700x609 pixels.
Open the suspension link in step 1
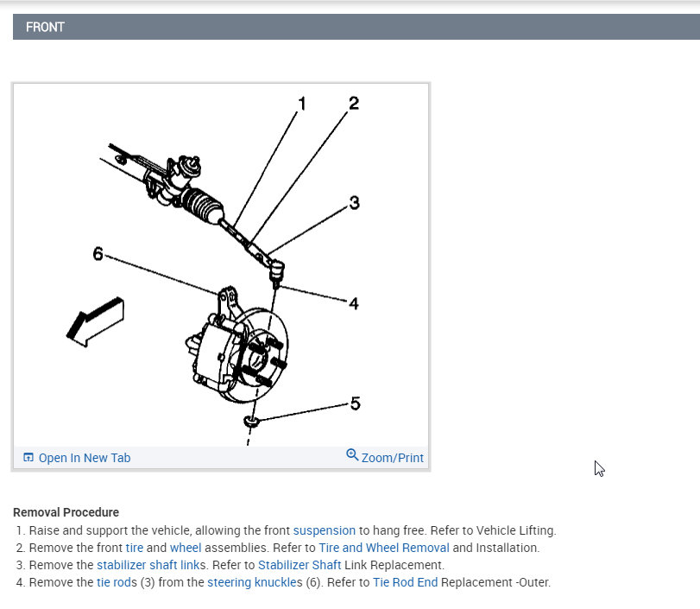click(325, 530)
